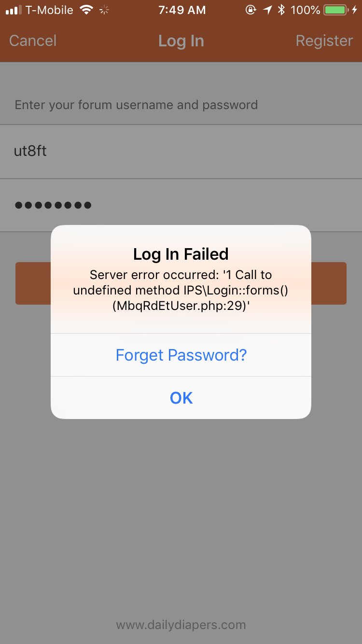The image size is (362, 644).
Task: Tap the charging bolt icon
Action: [x=355, y=10]
